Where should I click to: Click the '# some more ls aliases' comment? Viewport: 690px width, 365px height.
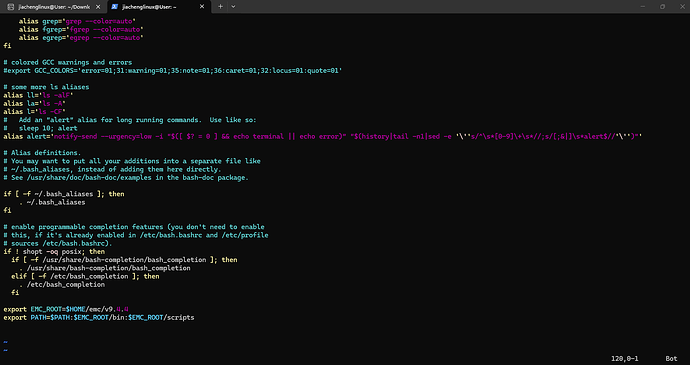coord(46,87)
